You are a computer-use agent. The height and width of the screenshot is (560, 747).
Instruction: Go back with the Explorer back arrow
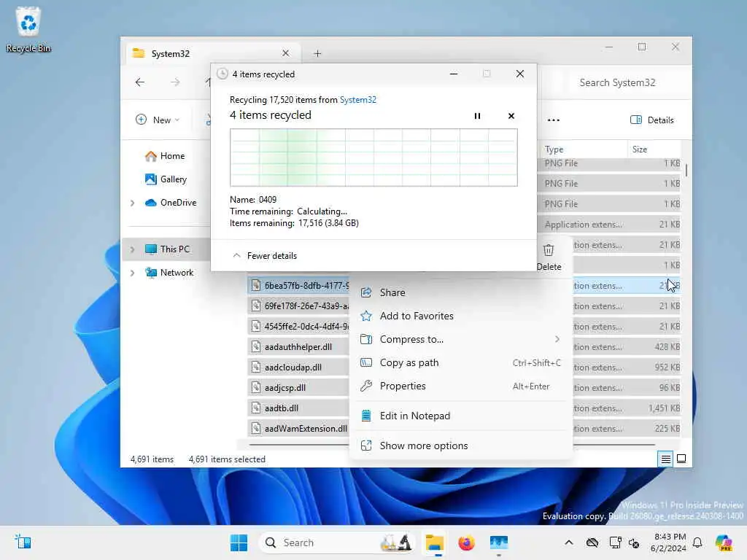(139, 82)
